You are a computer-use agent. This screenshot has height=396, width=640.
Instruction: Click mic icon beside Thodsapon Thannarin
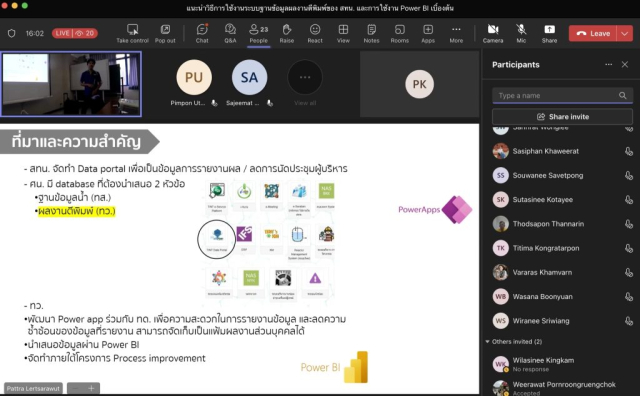pos(629,224)
